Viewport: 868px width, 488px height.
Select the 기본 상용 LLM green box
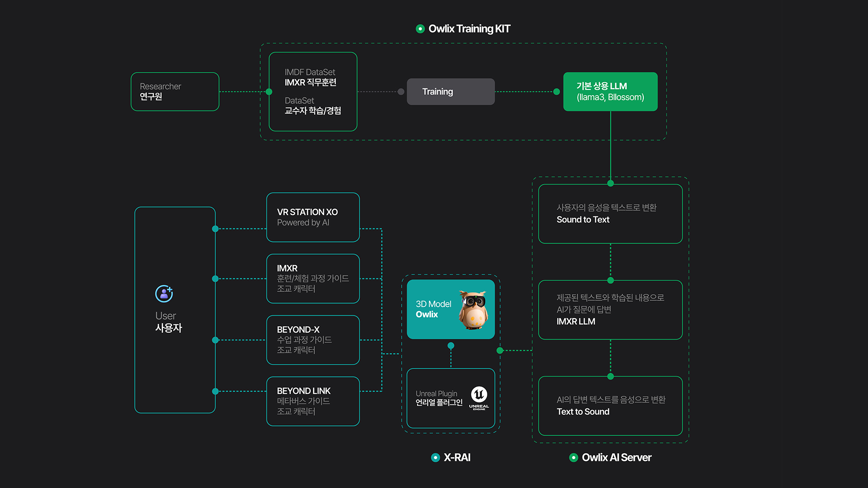pyautogui.click(x=610, y=92)
